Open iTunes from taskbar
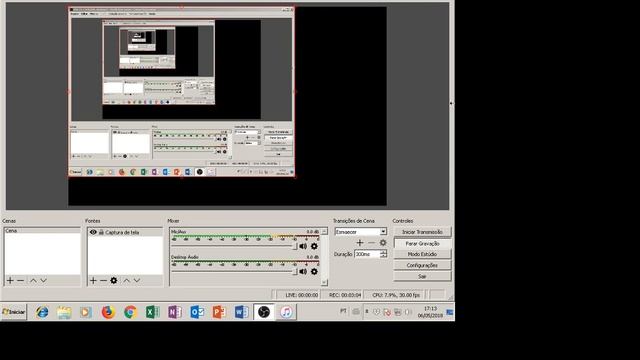 click(286, 312)
